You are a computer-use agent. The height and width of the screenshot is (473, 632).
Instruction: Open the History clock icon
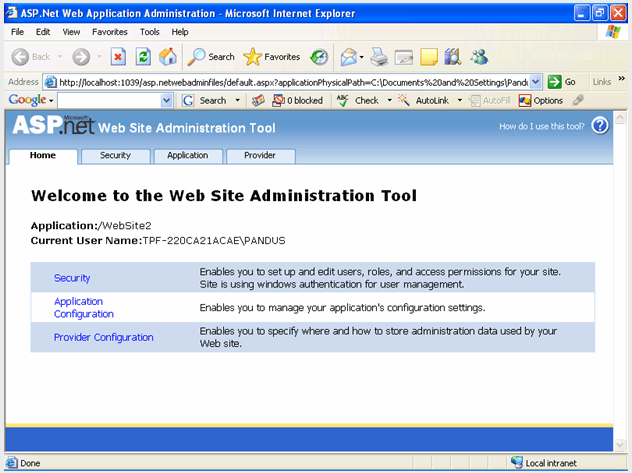319,57
